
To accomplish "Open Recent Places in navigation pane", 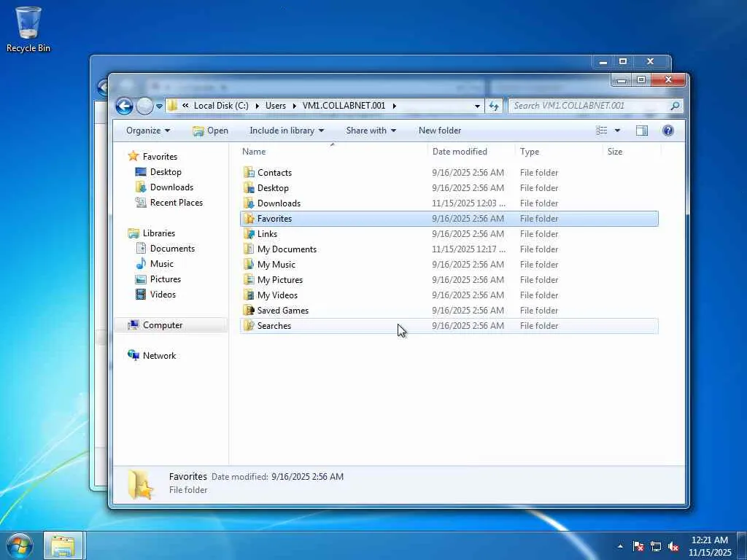I will (x=177, y=203).
